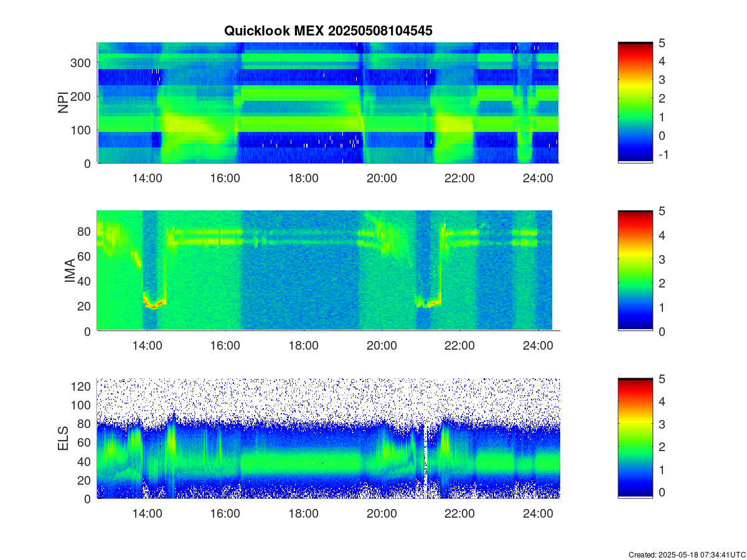Click the 20 tick on the IMA y-axis
The image size is (747, 560).
tap(85, 306)
